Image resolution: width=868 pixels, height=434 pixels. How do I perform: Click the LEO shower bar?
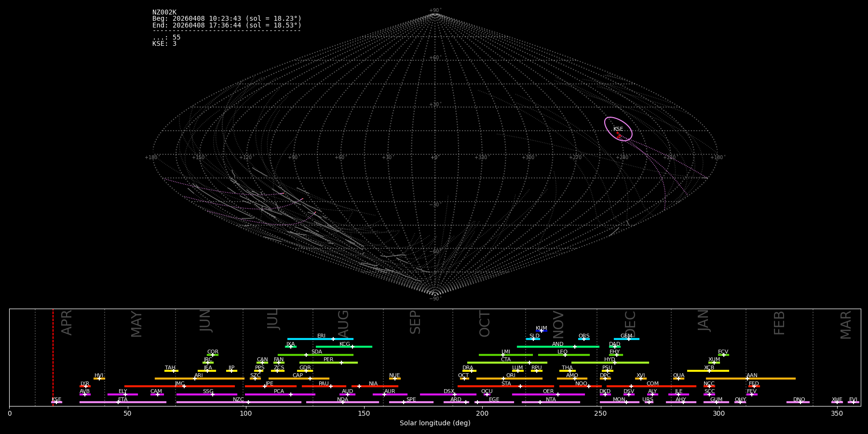pyautogui.click(x=564, y=355)
